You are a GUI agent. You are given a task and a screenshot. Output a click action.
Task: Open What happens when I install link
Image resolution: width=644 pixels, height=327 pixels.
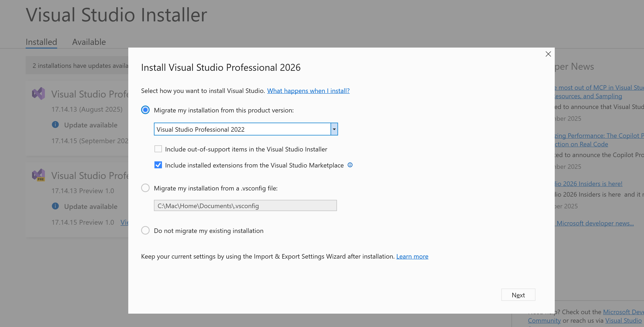pos(308,91)
